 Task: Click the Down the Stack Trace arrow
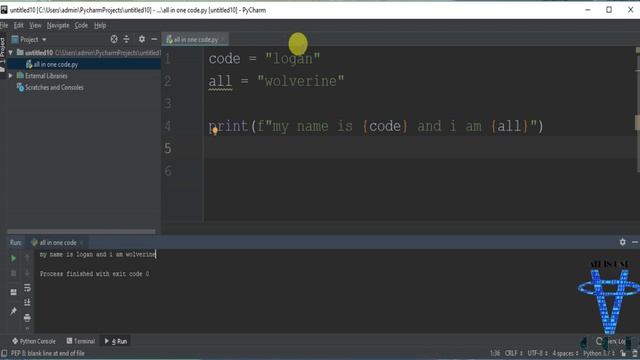[27, 273]
